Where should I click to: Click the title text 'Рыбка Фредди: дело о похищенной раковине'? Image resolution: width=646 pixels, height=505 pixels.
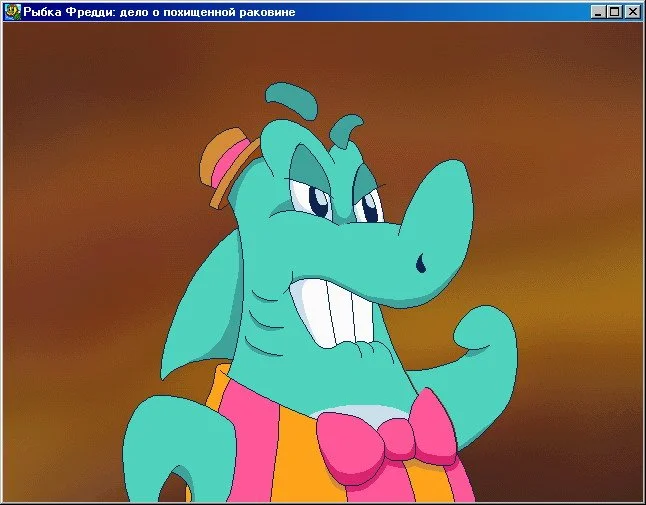click(x=159, y=12)
